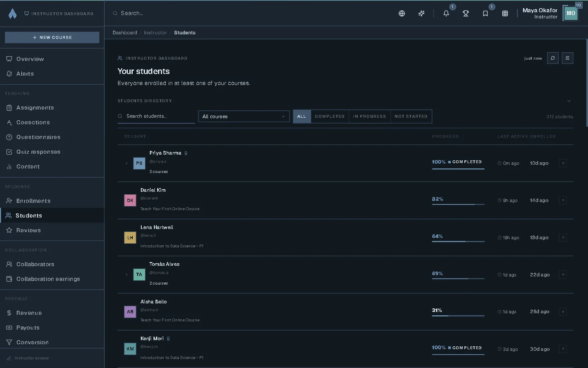This screenshot has width=588, height=368.
Task: Open table settings sliders icon
Action: tap(568, 58)
